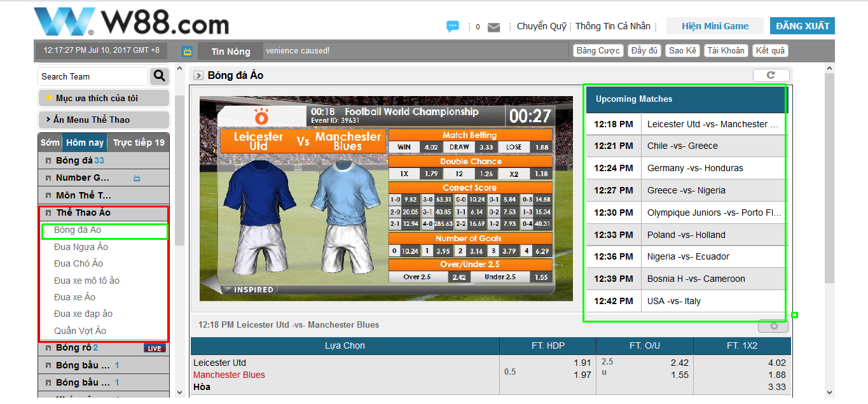The width and height of the screenshot is (868, 404).
Task: Select Poland -vs- Holland upcoming match
Action: (x=685, y=235)
